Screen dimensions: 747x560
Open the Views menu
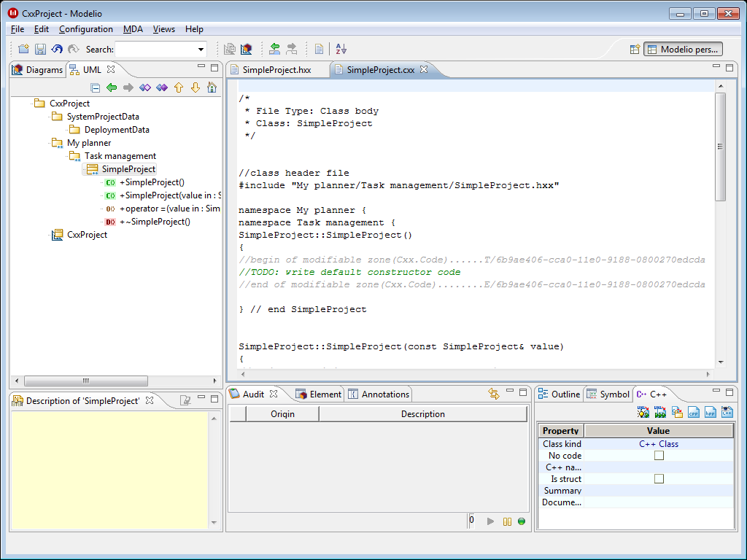[x=164, y=29]
